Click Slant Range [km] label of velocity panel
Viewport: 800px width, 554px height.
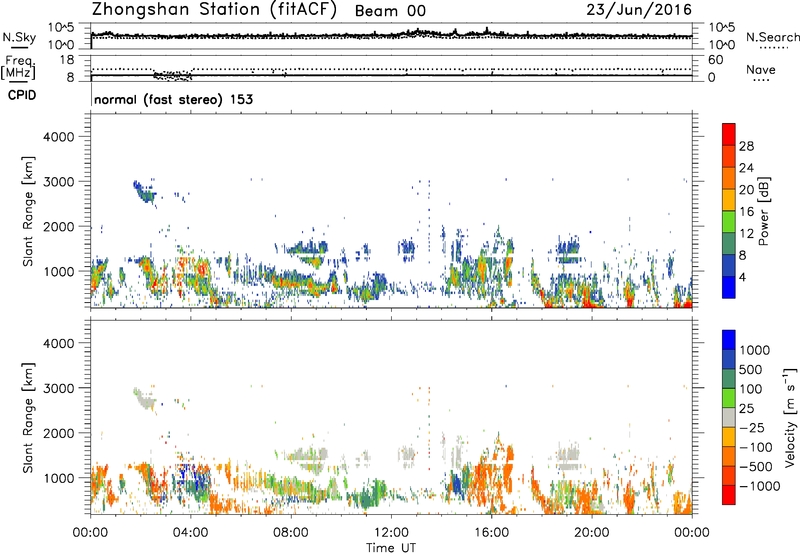28,418
